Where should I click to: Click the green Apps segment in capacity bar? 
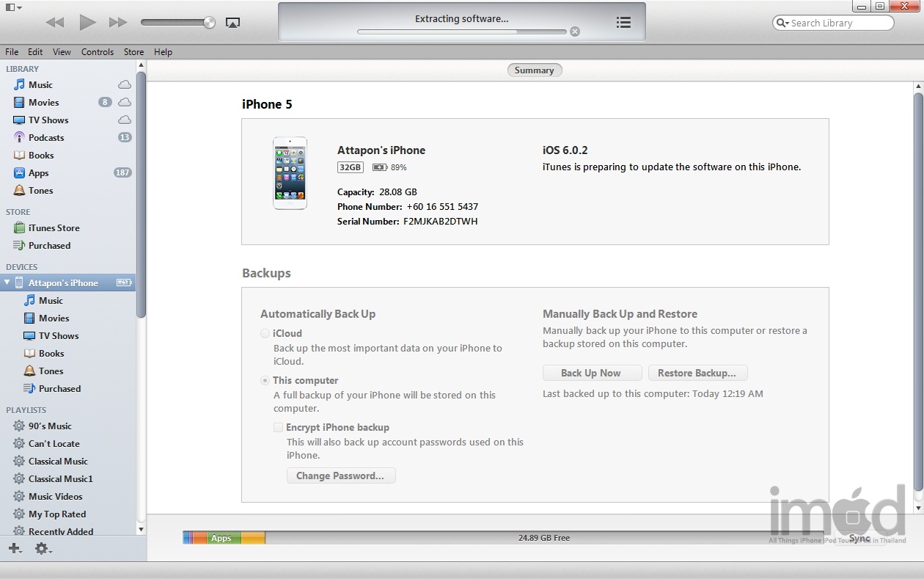[224, 538]
